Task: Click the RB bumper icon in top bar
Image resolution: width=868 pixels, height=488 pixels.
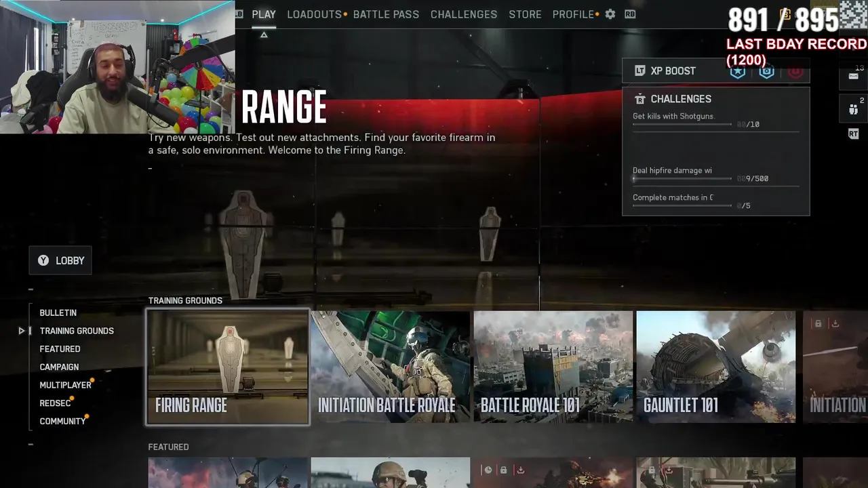Action: tap(630, 14)
